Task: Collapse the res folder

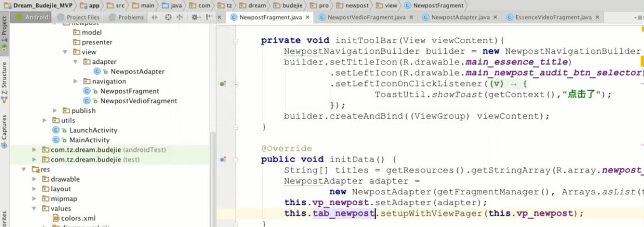Action: tap(24, 170)
